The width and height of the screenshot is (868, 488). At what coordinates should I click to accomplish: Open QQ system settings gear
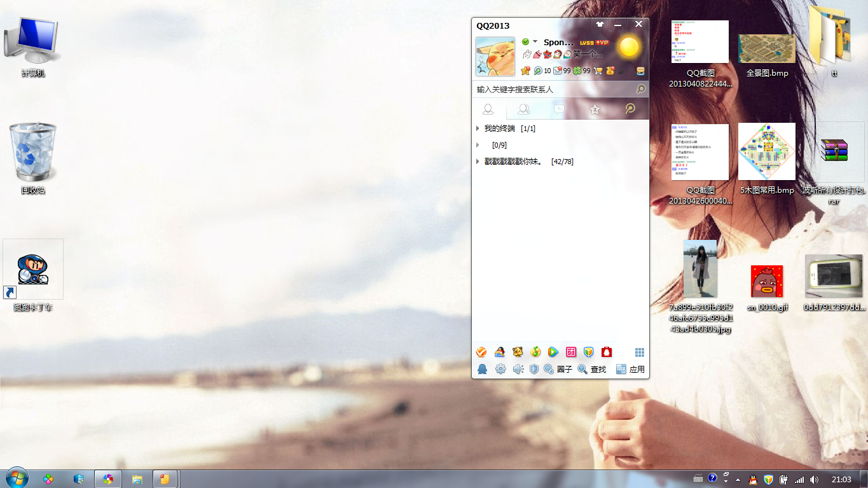click(500, 369)
